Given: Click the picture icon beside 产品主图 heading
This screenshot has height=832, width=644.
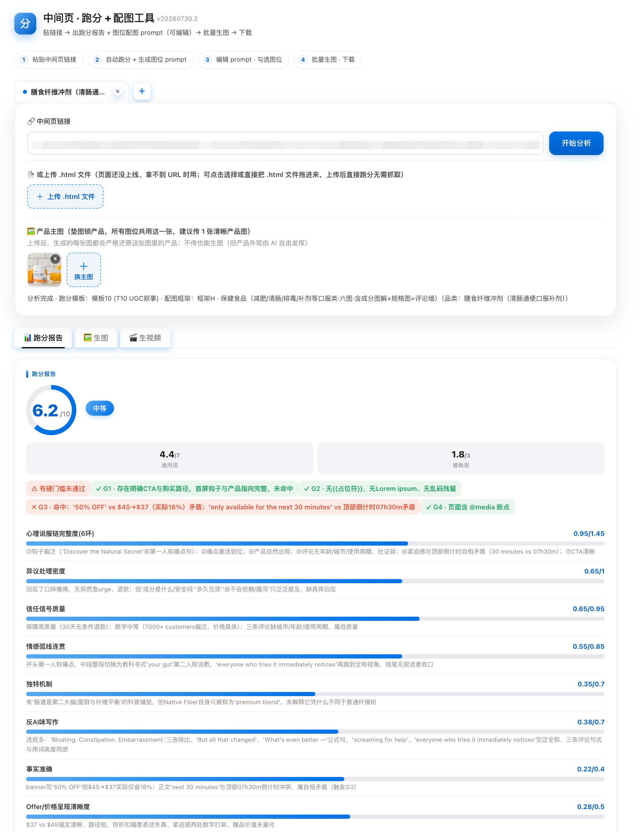Looking at the screenshot, I should pos(31,231).
